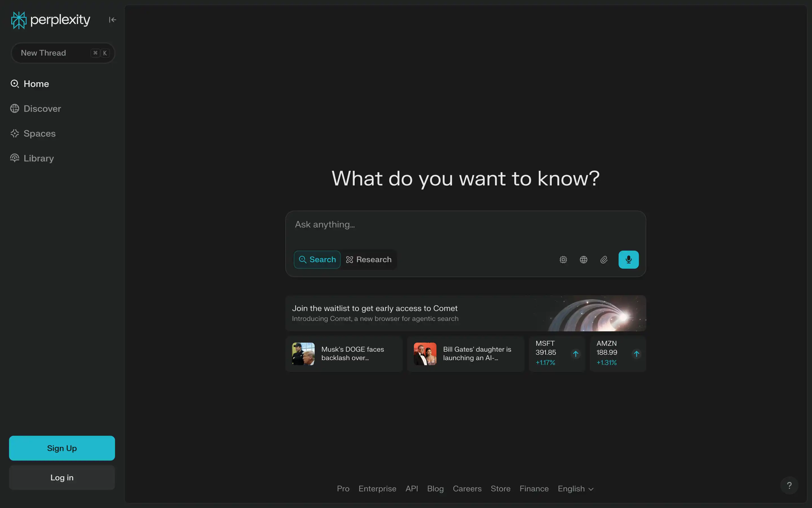Image resolution: width=812 pixels, height=508 pixels.
Task: Open the Blog footer link
Action: [436, 489]
